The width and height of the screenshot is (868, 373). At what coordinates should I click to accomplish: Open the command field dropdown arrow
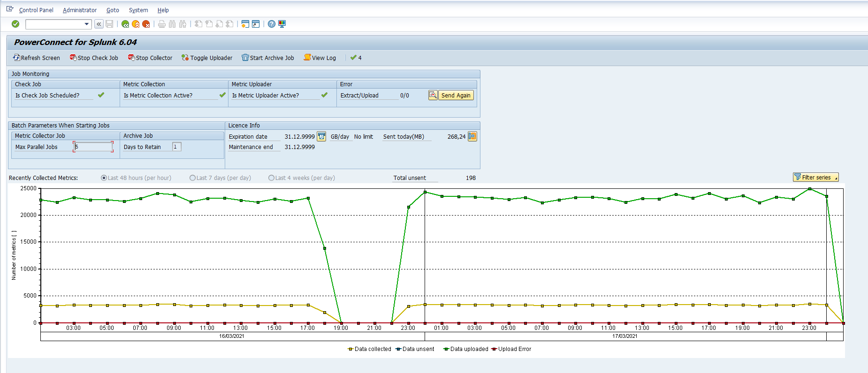pyautogui.click(x=87, y=24)
